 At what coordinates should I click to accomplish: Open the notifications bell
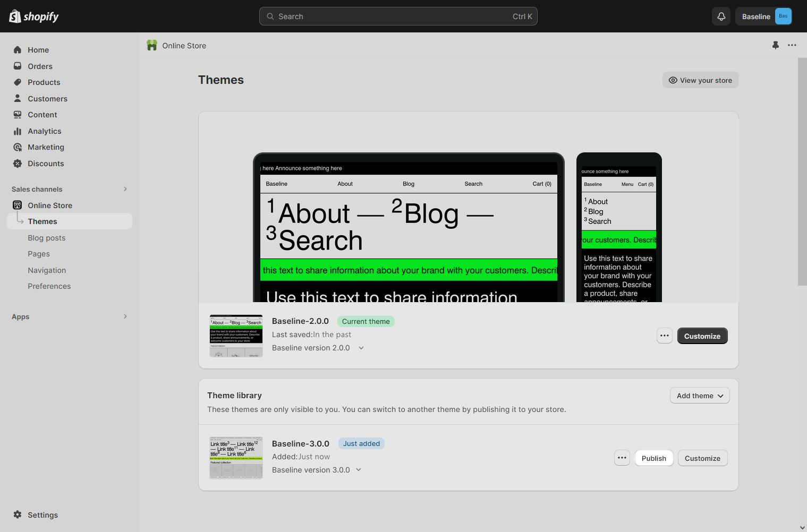[721, 16]
